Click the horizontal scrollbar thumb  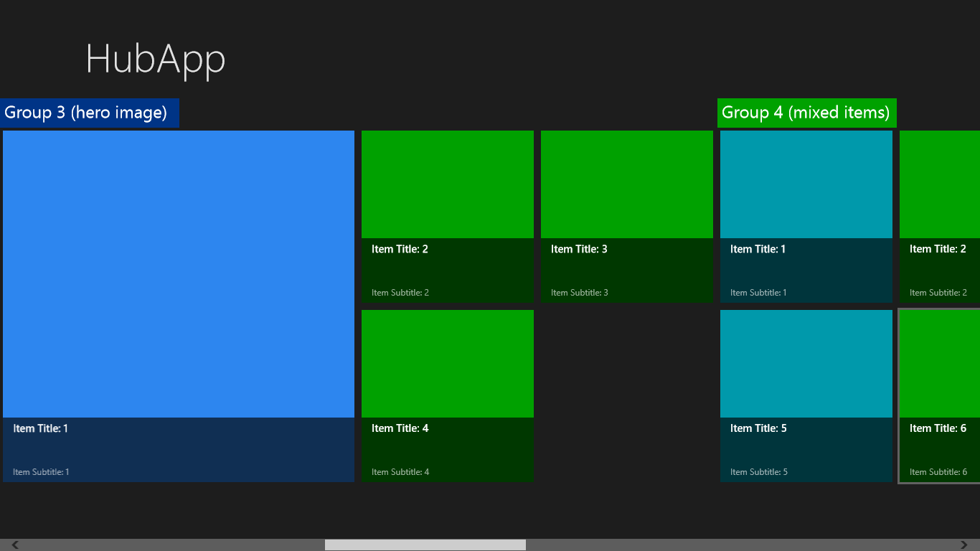pyautogui.click(x=425, y=545)
